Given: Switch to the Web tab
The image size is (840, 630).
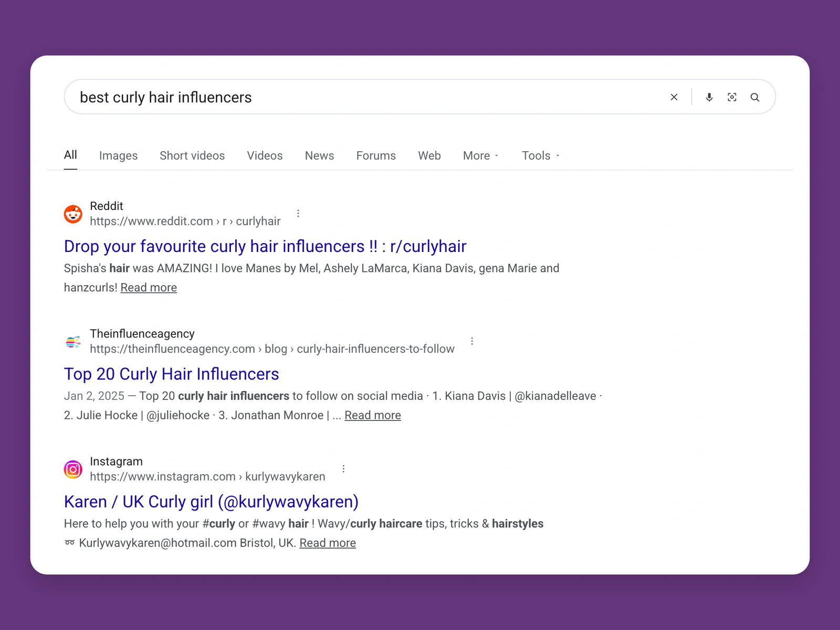Looking at the screenshot, I should pos(429,156).
